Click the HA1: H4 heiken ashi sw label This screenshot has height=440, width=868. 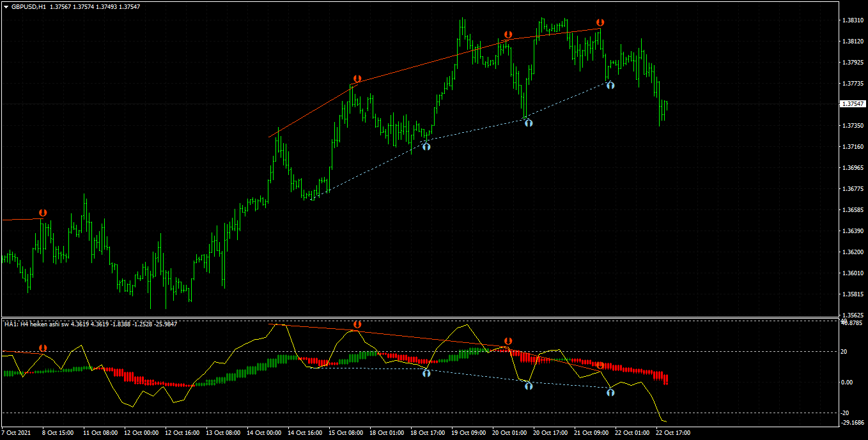[x=36, y=324]
